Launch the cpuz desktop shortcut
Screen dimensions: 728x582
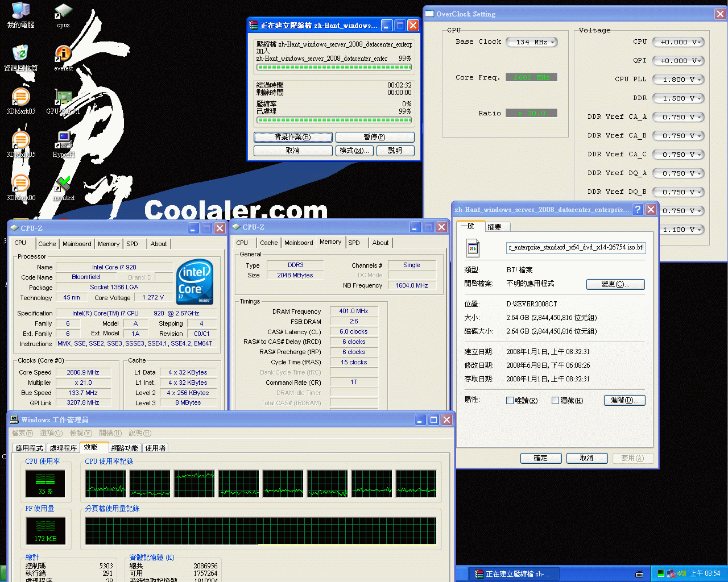tap(63, 15)
